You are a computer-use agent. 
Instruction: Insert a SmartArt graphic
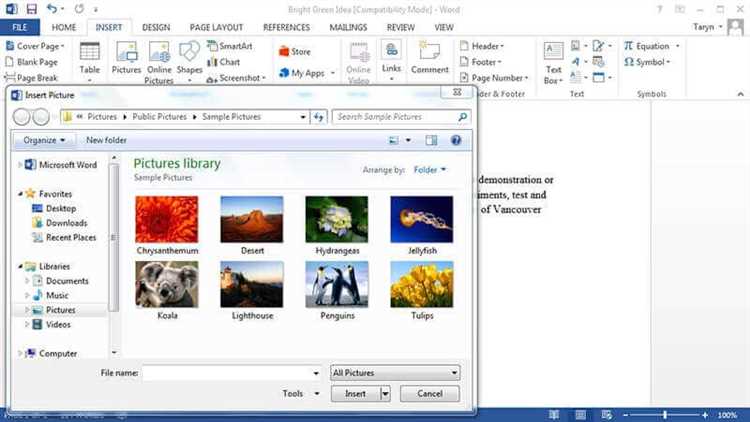(229, 46)
